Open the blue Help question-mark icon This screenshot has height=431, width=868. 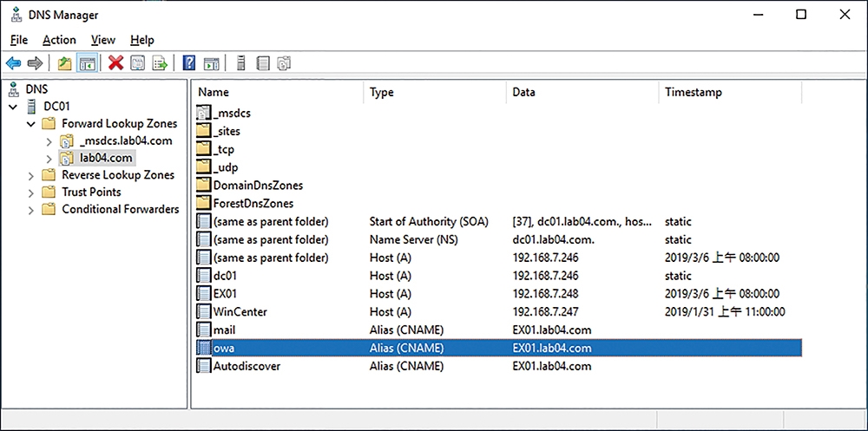188,63
